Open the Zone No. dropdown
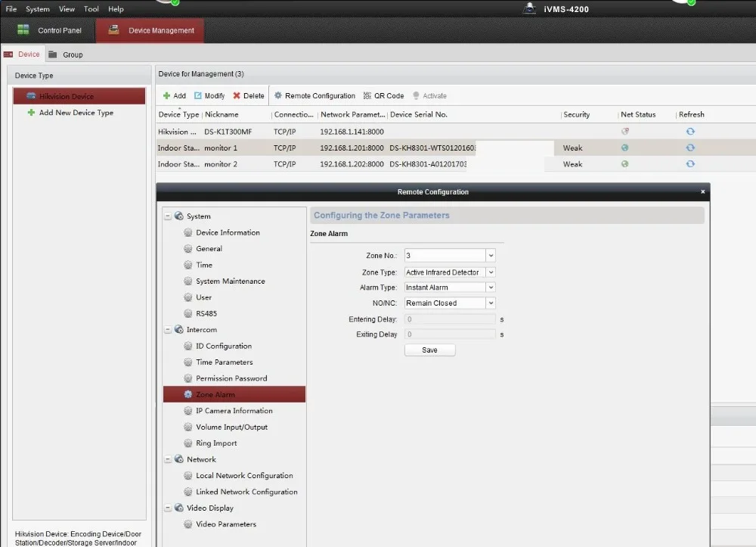The width and height of the screenshot is (756, 547). 491,256
